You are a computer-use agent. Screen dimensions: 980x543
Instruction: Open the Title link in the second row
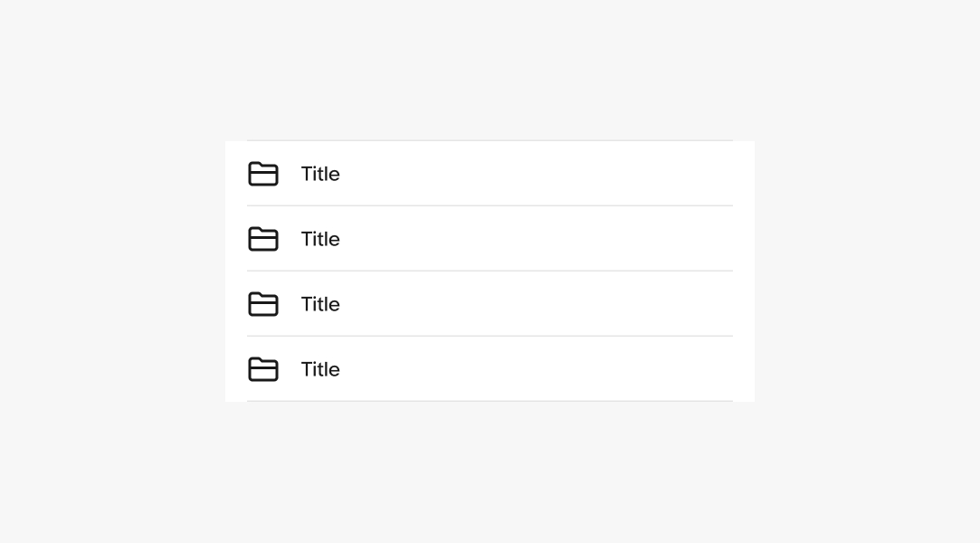pos(320,239)
